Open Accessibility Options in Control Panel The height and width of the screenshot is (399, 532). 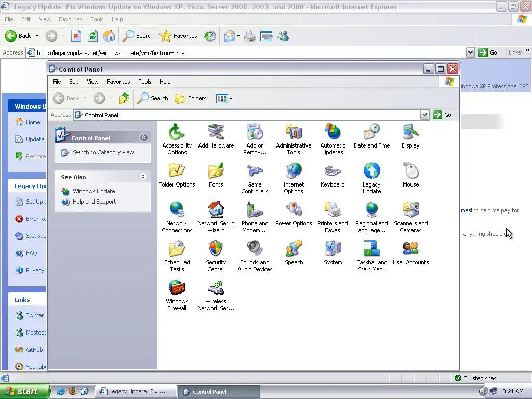177,139
